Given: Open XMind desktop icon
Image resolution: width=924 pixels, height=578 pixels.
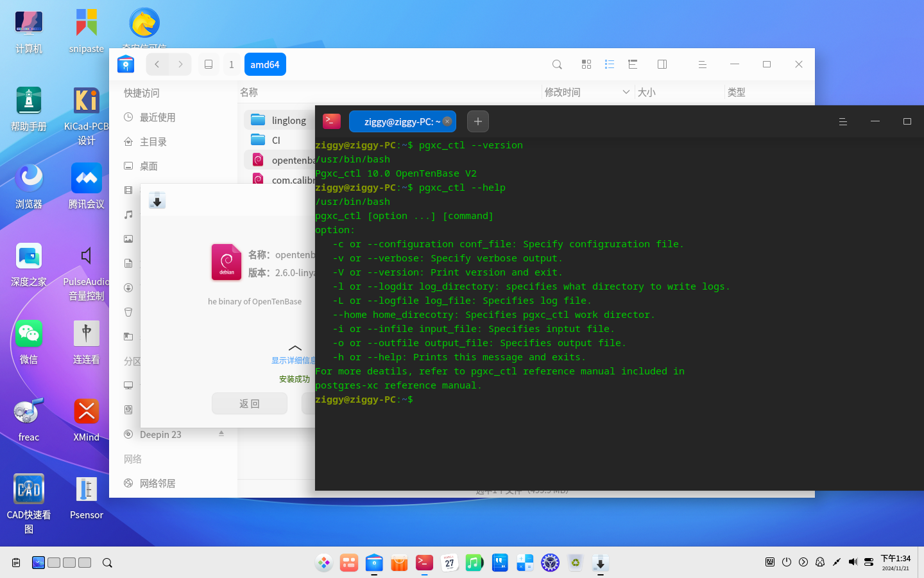Looking at the screenshot, I should coord(87,420).
